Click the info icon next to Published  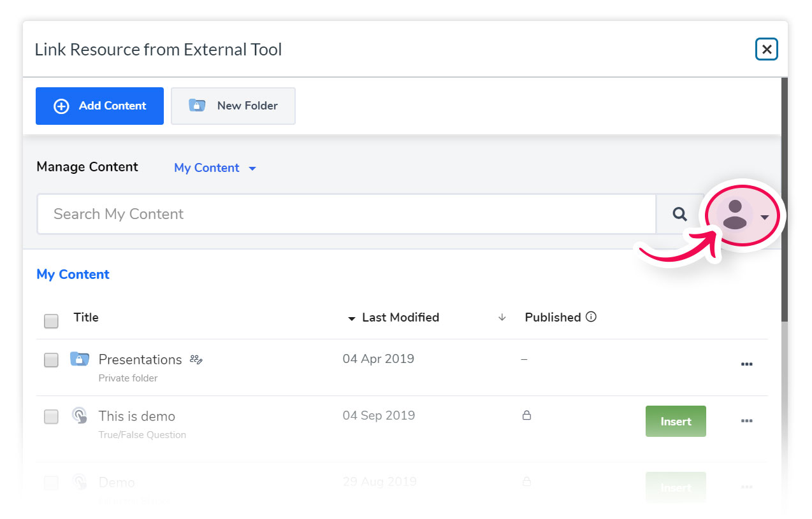tap(591, 317)
